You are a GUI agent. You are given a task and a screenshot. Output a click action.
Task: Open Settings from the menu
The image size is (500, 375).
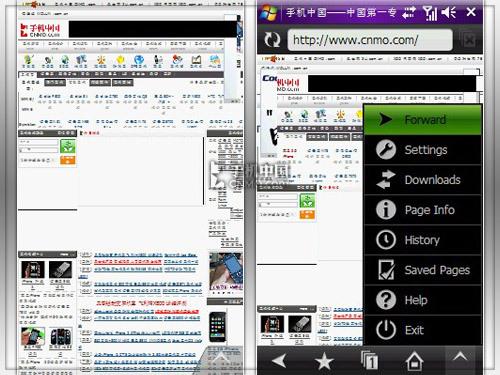423,150
